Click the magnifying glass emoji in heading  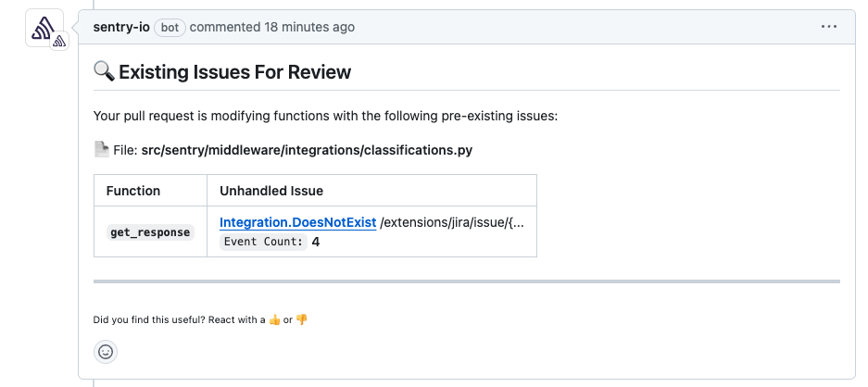(x=104, y=72)
